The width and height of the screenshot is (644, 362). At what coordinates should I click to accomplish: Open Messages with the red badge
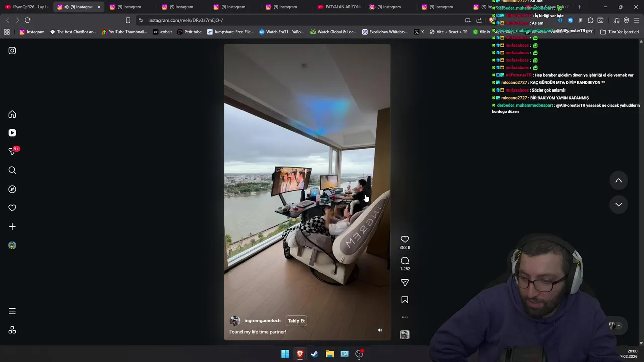click(12, 151)
